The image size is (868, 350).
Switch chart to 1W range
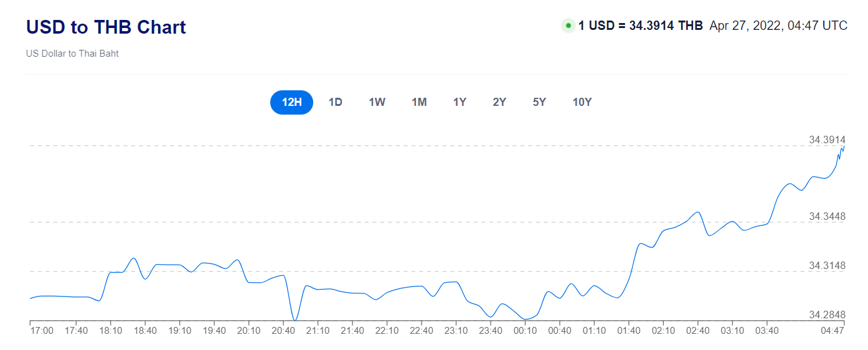click(377, 102)
